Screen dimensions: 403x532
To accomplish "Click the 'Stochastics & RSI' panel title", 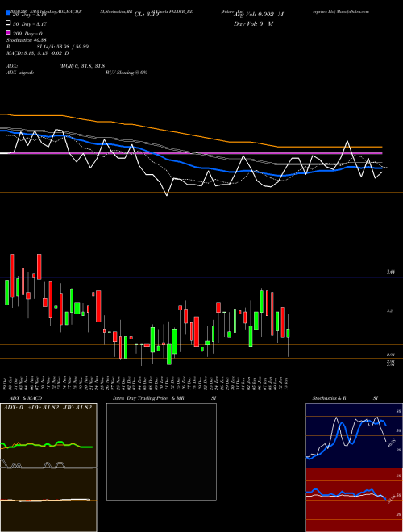I will pyautogui.click(x=345, y=398).
